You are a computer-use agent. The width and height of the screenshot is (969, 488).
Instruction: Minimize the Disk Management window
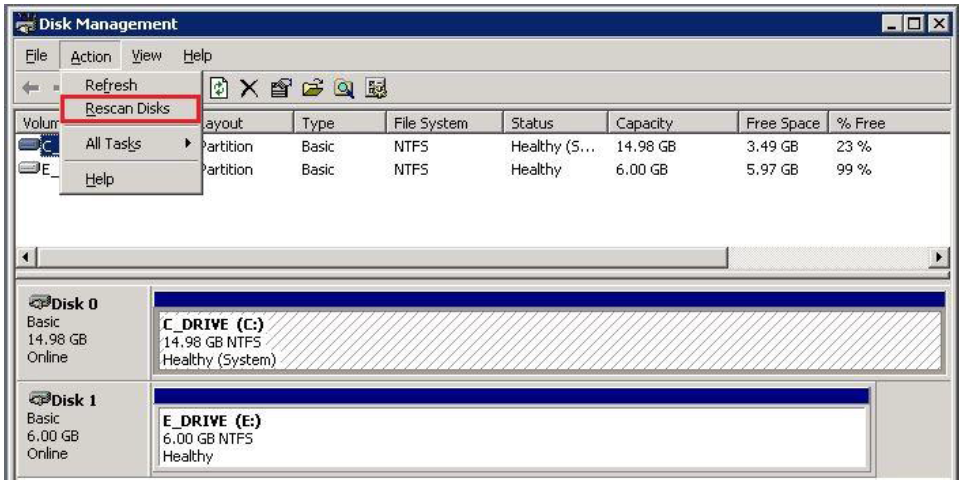point(892,24)
